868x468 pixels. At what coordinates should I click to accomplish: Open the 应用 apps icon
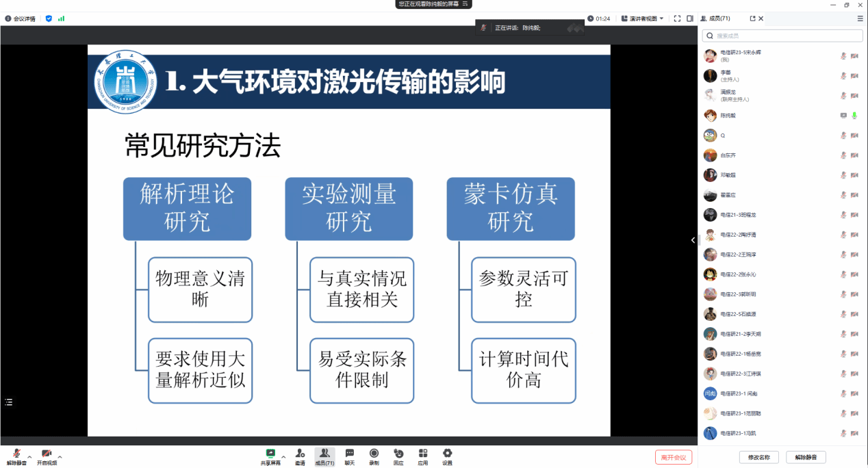pos(422,456)
